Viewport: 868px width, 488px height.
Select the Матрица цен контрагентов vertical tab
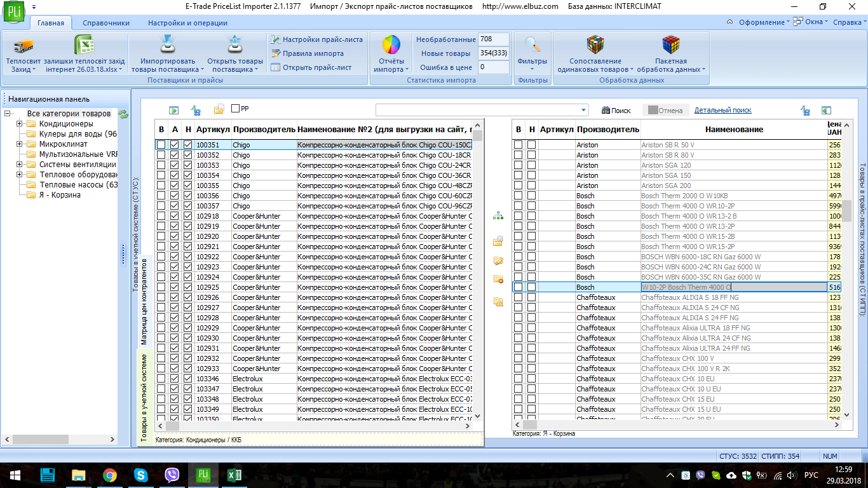144,301
